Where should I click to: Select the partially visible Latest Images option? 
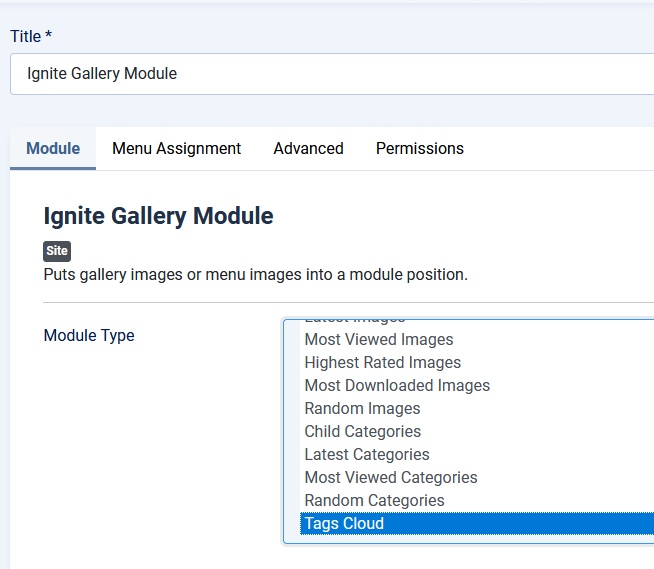(x=355, y=320)
